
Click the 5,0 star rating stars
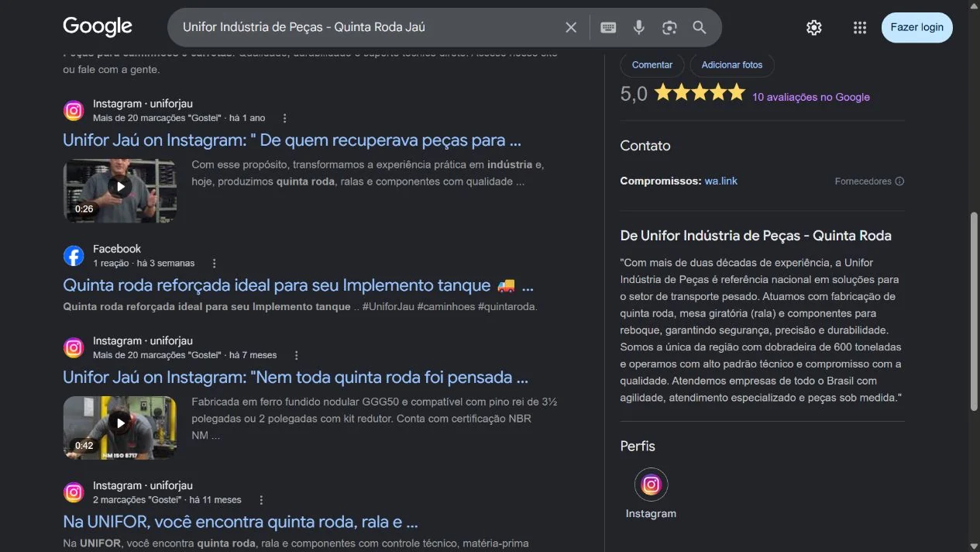click(700, 93)
